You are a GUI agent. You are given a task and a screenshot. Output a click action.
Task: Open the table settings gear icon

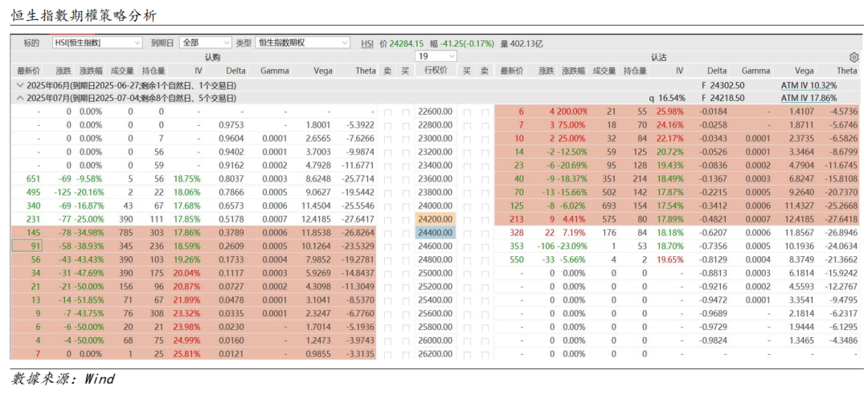[853, 57]
